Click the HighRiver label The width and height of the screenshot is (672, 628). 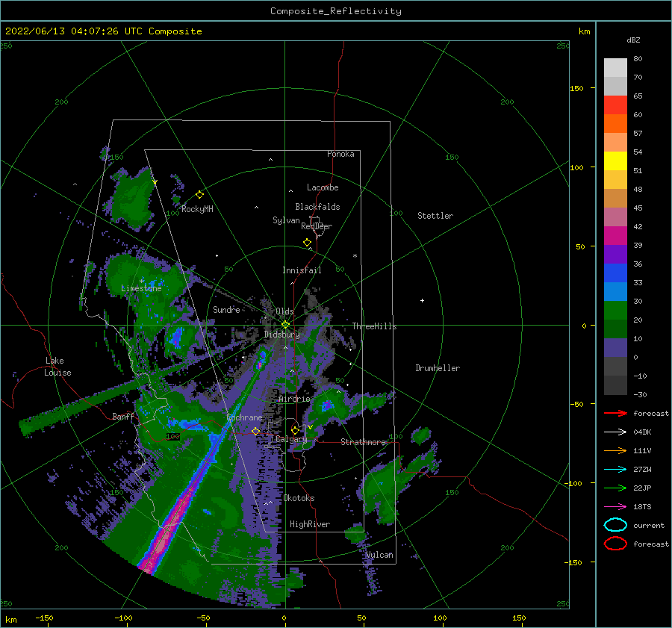pyautogui.click(x=310, y=524)
